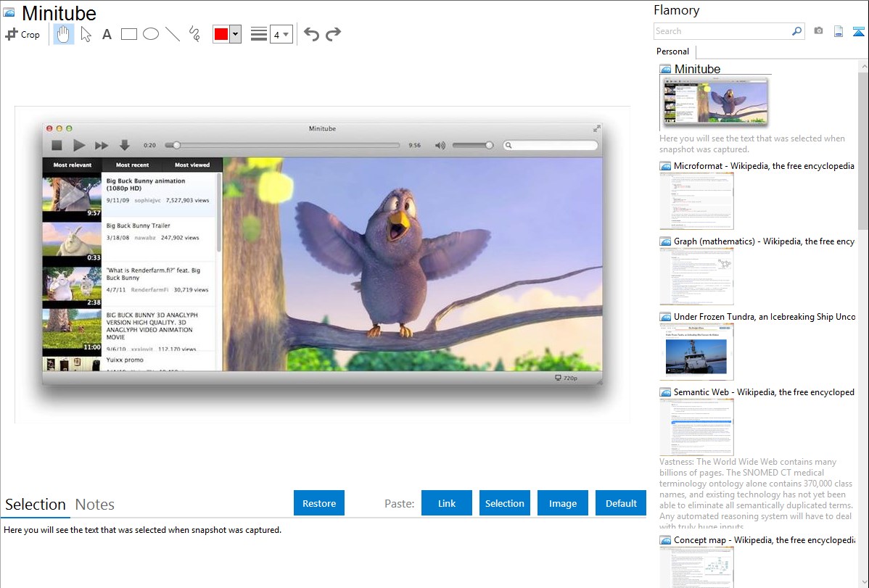
Task: Paste as Link
Action: (x=447, y=502)
